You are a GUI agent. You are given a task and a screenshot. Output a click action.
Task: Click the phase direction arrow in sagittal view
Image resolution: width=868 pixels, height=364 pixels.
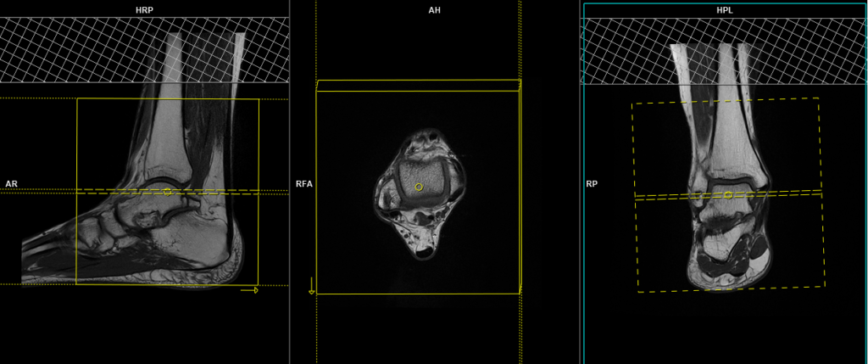[249, 290]
